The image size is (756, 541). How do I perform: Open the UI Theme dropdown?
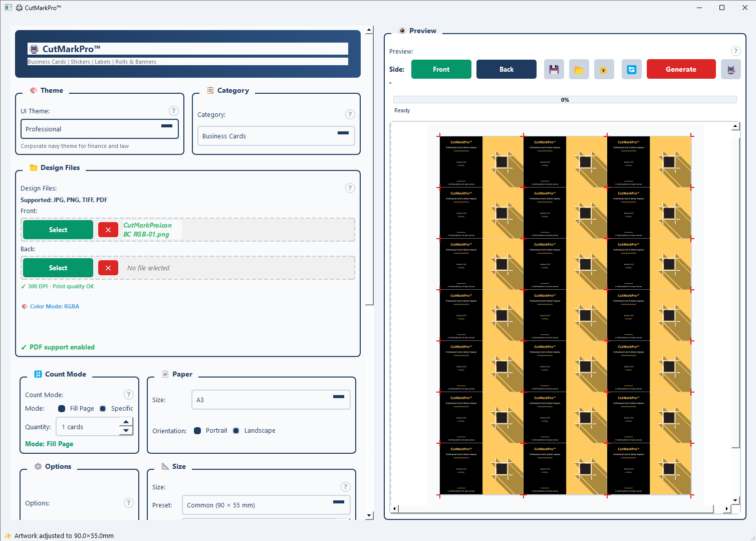pos(99,129)
